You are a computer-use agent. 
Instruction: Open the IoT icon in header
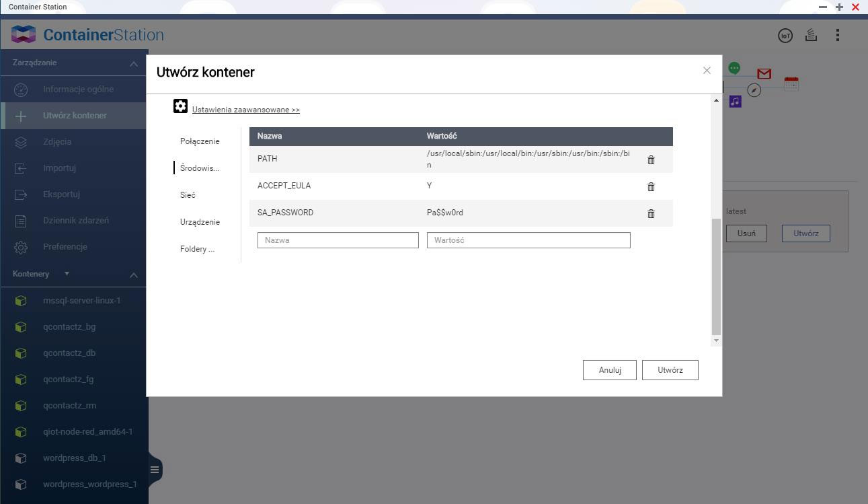785,36
